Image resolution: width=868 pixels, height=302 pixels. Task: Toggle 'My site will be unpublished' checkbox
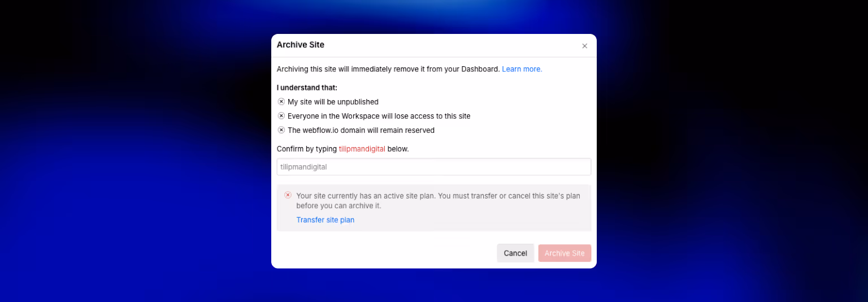point(281,102)
